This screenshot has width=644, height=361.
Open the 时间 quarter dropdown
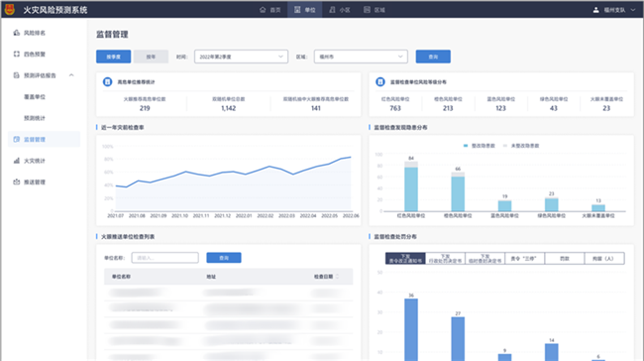(241, 57)
